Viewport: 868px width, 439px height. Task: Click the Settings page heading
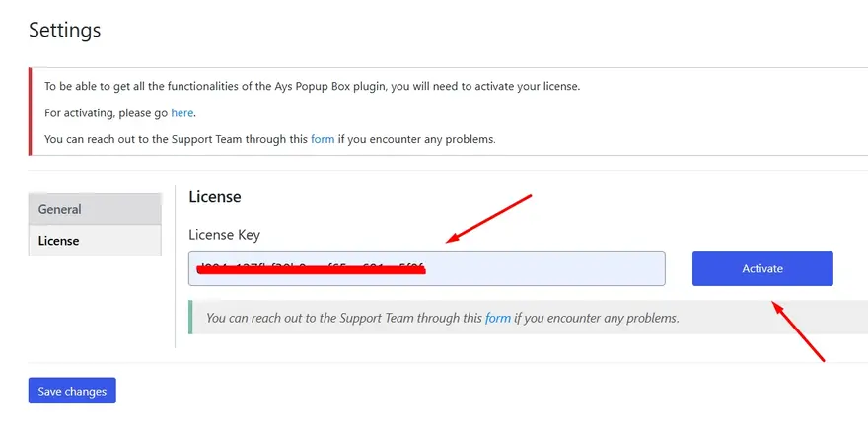pos(64,30)
